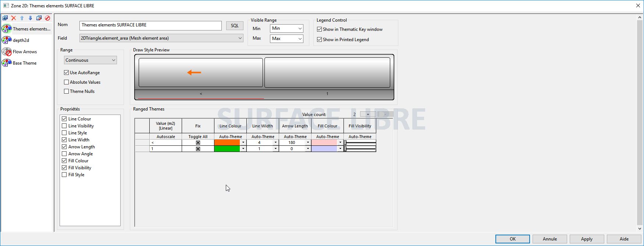Click the Line Colour column header
644x246 pixels.
[x=230, y=126]
